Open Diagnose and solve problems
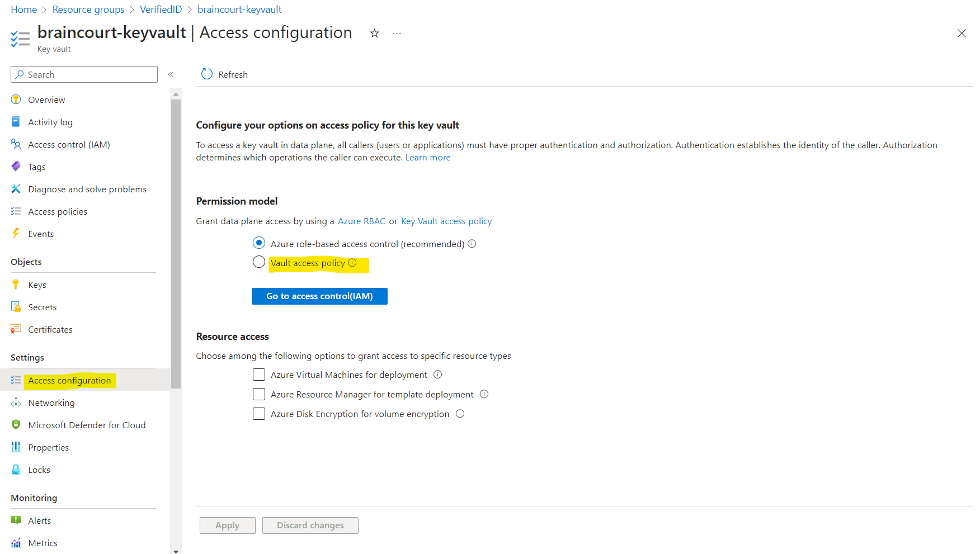980x554 pixels. pyautogui.click(x=87, y=189)
